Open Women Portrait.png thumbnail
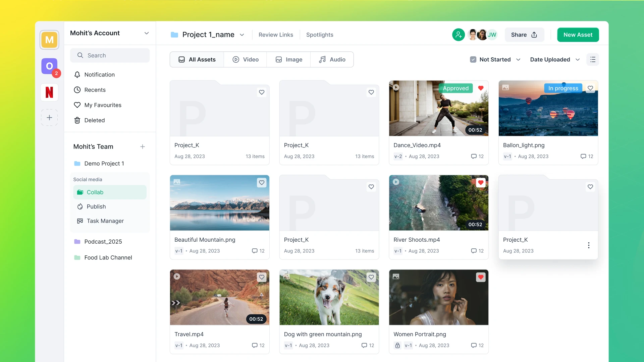Screen dimensions: 644x362 click(x=438, y=297)
